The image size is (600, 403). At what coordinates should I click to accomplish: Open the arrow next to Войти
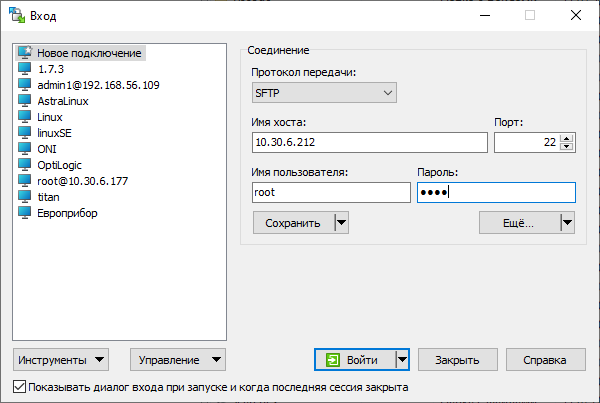click(x=402, y=360)
